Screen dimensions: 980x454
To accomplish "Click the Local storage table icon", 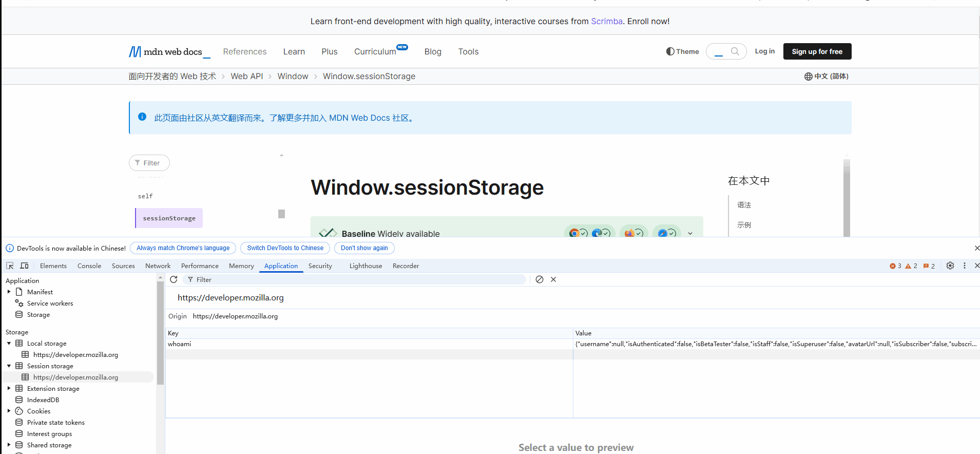I will [19, 343].
